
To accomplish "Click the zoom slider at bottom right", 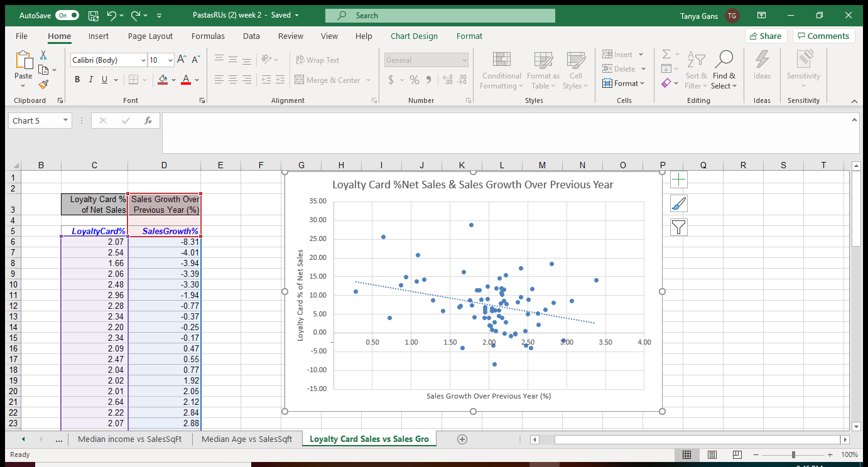I will click(x=794, y=454).
